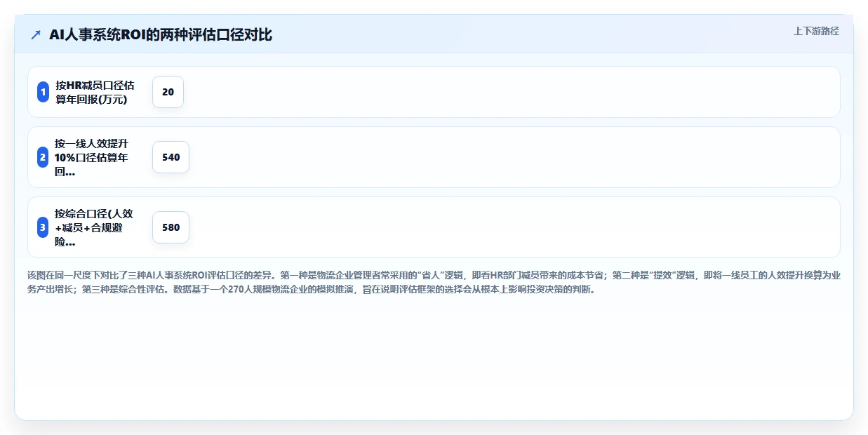Screen dimensions: 868x435
Task: Click the 上下游路径 label
Action: pyautogui.click(x=816, y=31)
